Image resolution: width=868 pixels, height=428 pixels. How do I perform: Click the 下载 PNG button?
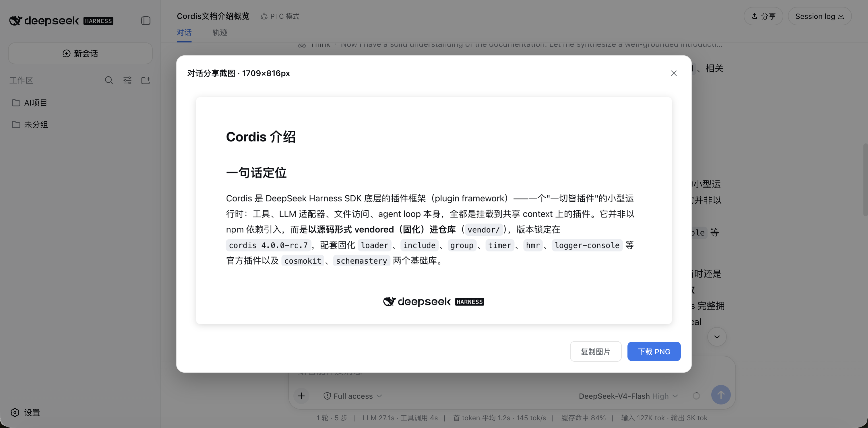click(654, 352)
